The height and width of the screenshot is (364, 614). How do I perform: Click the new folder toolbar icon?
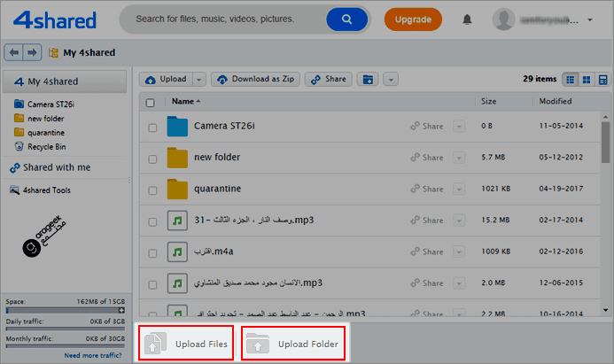[368, 80]
